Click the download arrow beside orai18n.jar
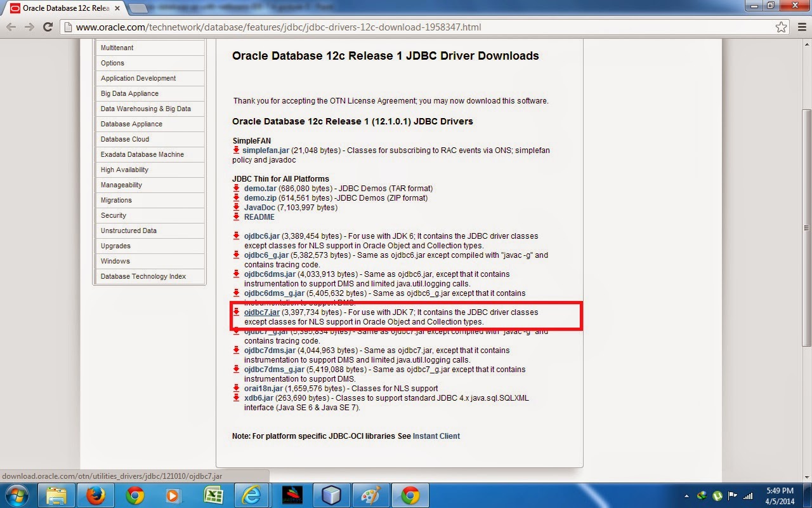 237,389
